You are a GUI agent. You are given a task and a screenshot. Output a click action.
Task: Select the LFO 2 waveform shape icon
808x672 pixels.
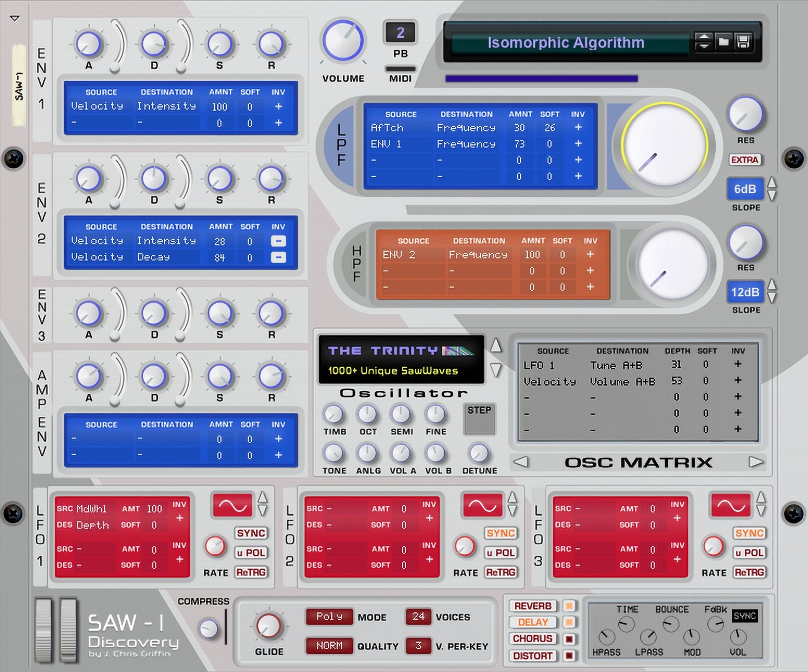tap(482, 505)
